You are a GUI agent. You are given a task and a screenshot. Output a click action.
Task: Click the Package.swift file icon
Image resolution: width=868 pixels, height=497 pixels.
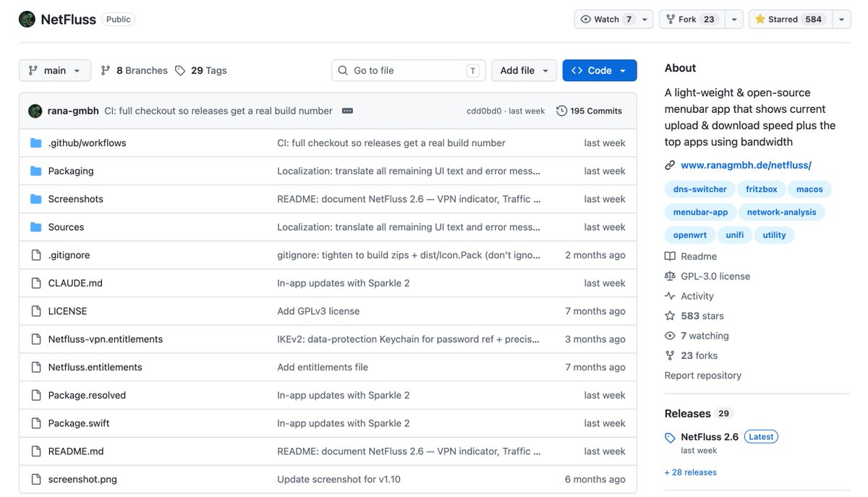tap(36, 423)
